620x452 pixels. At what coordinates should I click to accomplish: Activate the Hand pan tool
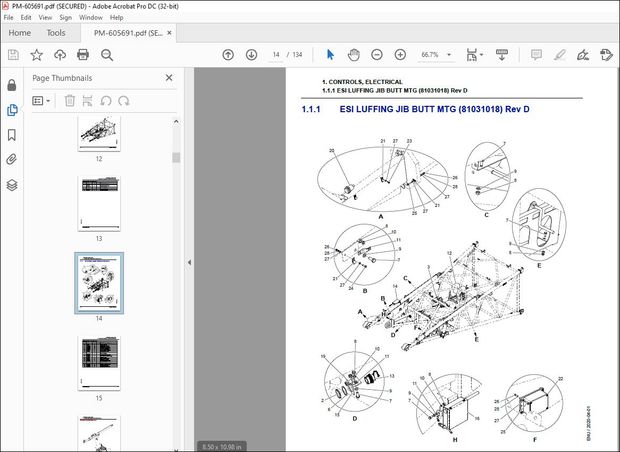354,55
